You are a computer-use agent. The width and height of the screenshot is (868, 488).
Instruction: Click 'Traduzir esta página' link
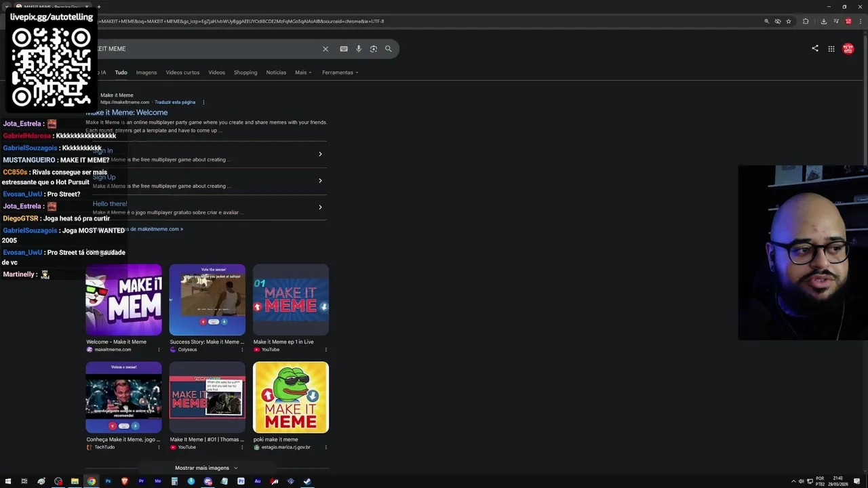(175, 102)
